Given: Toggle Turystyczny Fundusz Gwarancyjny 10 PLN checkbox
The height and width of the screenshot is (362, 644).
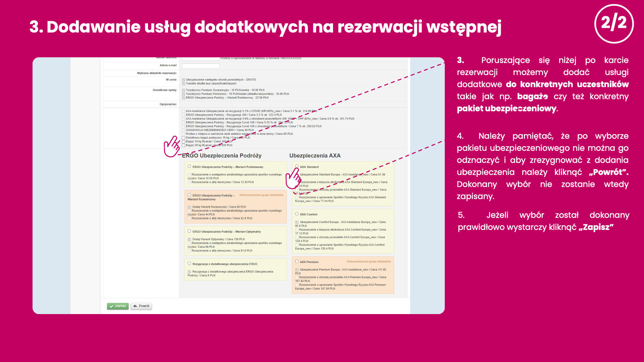Looking at the screenshot, I should point(183,90).
